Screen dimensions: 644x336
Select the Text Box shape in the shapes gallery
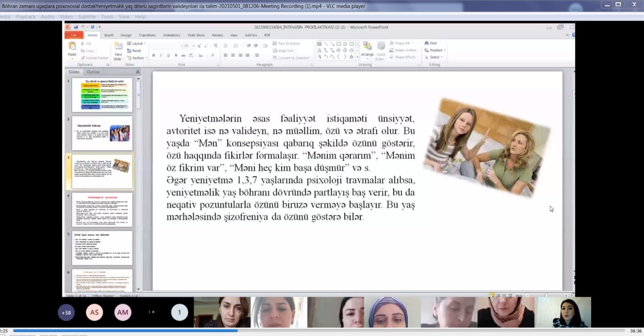(x=319, y=44)
